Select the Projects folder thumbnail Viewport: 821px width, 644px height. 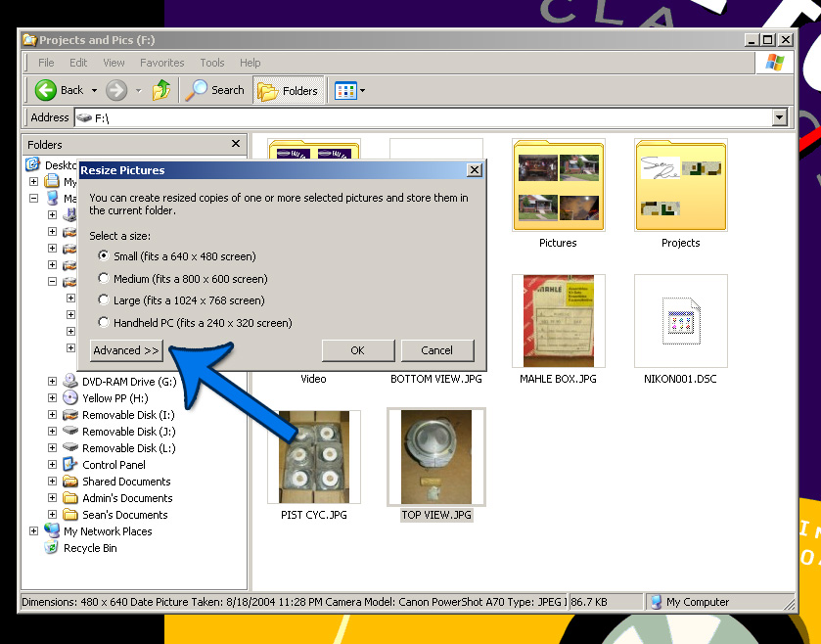[681, 185]
